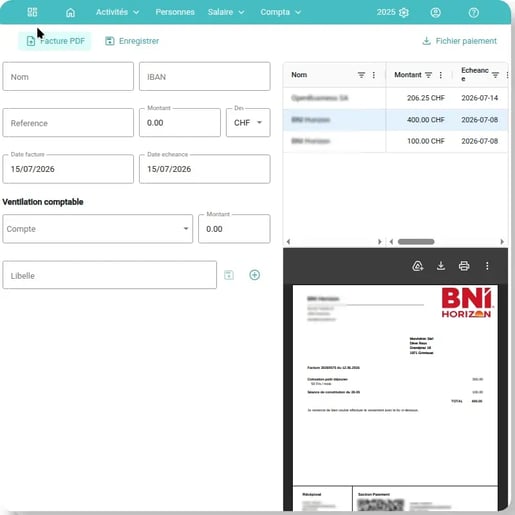
Task: Open the 2025 settings gear icon
Action: pyautogui.click(x=404, y=13)
